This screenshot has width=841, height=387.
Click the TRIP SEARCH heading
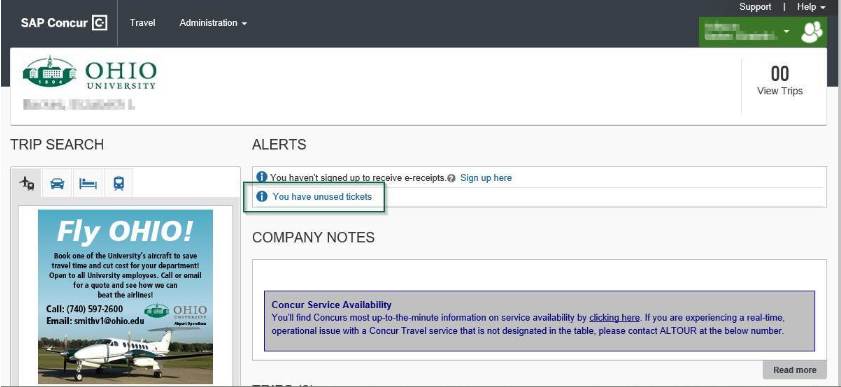[57, 145]
